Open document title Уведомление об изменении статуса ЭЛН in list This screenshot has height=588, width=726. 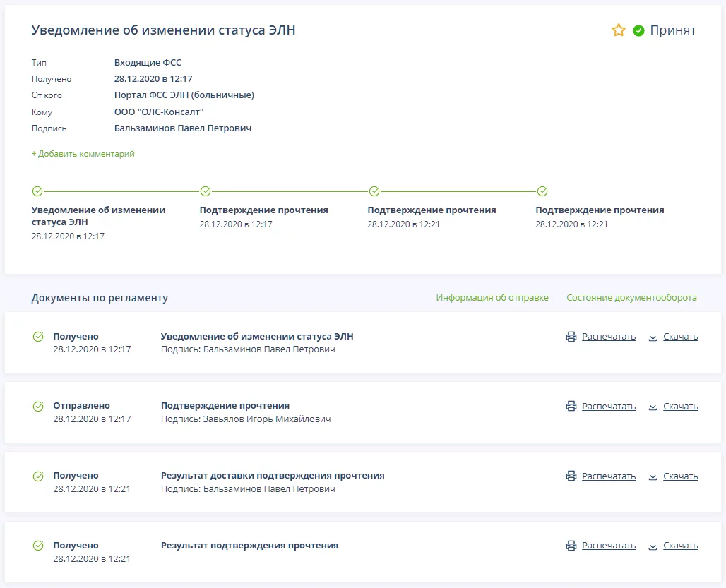tap(257, 337)
